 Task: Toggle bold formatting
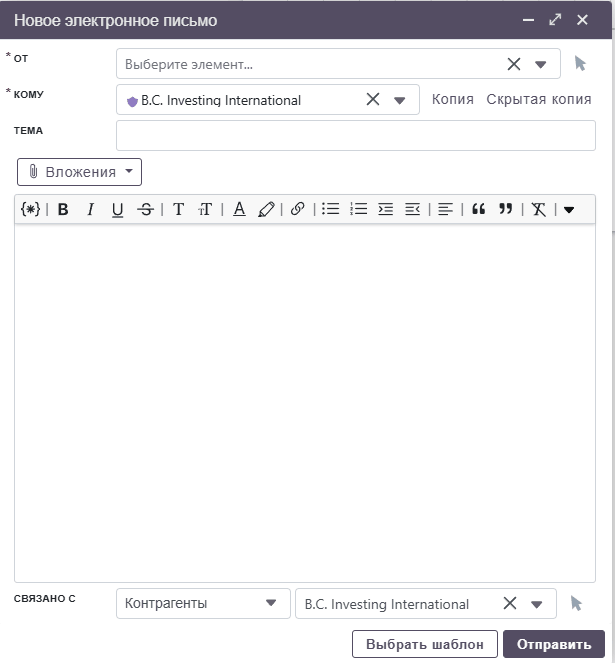63,209
